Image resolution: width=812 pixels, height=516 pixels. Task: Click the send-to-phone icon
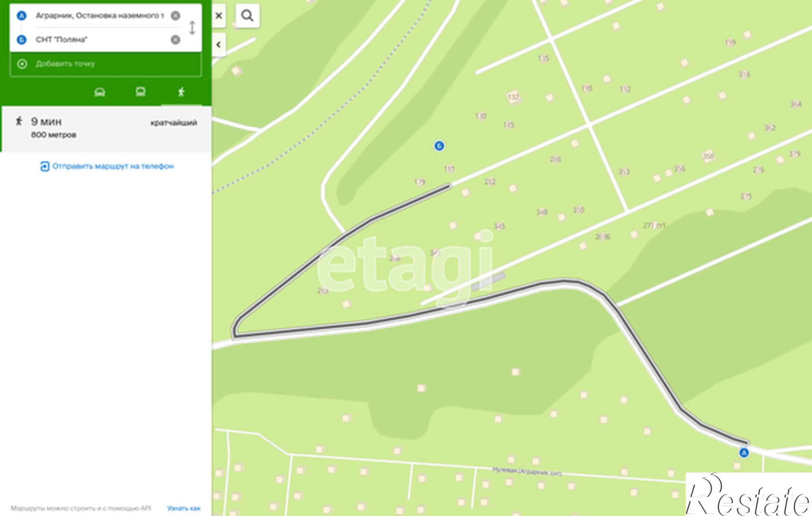coord(45,166)
